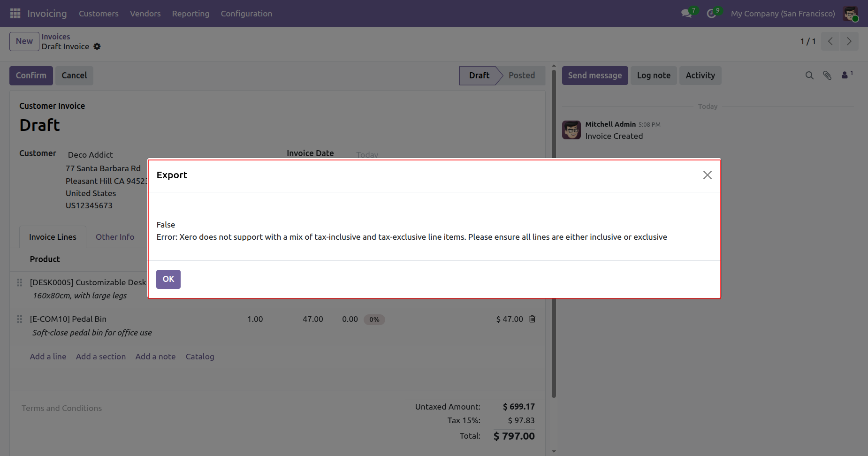Open the conversations icon with badge 7
Viewport: 868px width, 456px height.
click(x=687, y=13)
